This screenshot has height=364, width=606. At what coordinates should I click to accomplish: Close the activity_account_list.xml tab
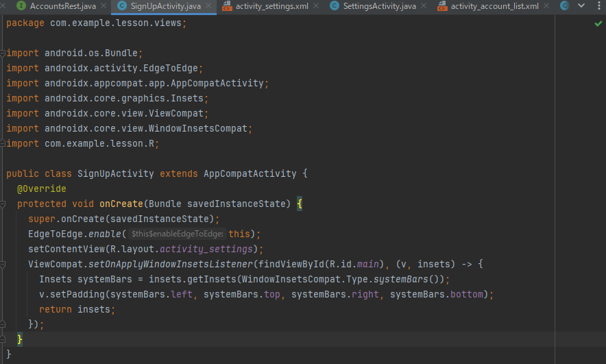click(546, 5)
